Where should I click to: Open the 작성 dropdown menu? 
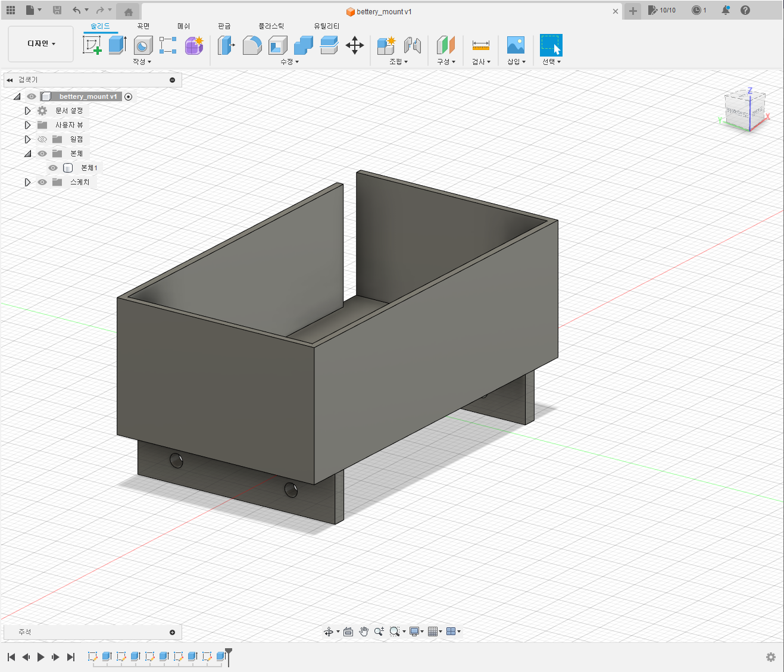(142, 62)
